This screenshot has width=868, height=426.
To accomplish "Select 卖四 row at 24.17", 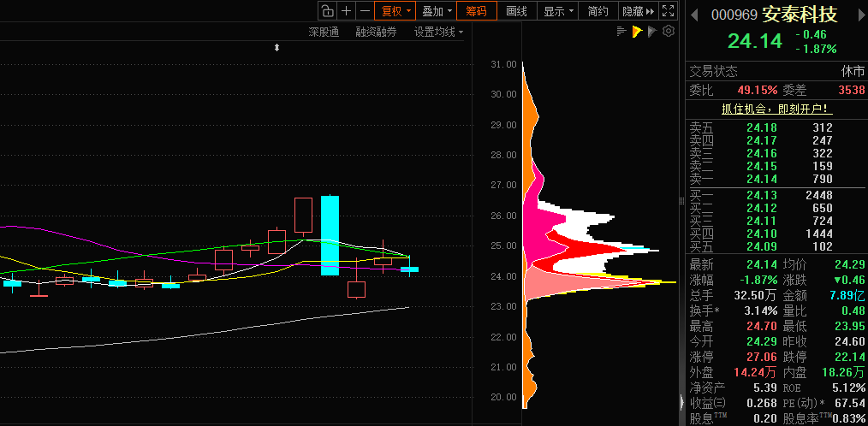I will (776, 140).
